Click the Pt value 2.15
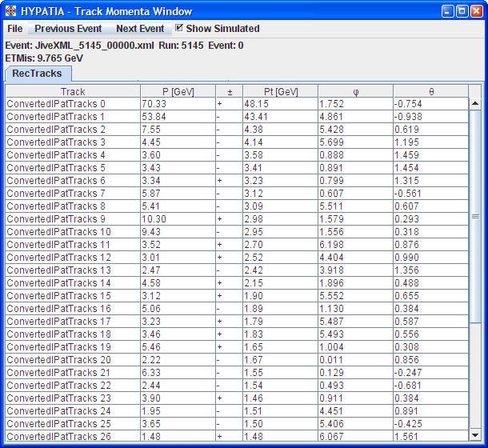The image size is (488, 448). [254, 282]
